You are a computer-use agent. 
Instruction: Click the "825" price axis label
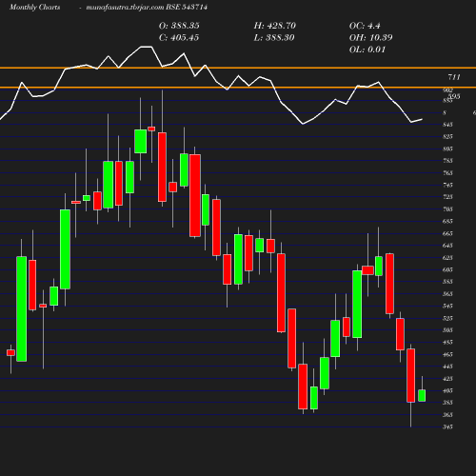pyautogui.click(x=447, y=137)
